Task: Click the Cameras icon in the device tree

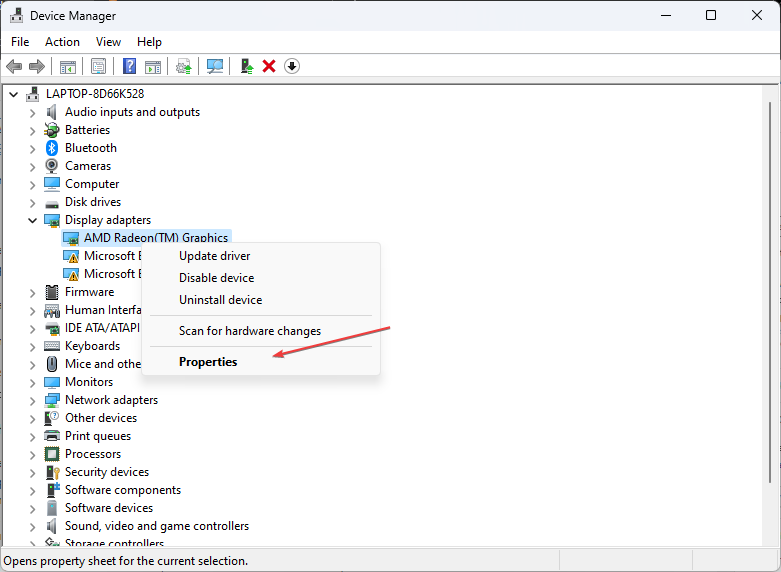Action: (52, 166)
